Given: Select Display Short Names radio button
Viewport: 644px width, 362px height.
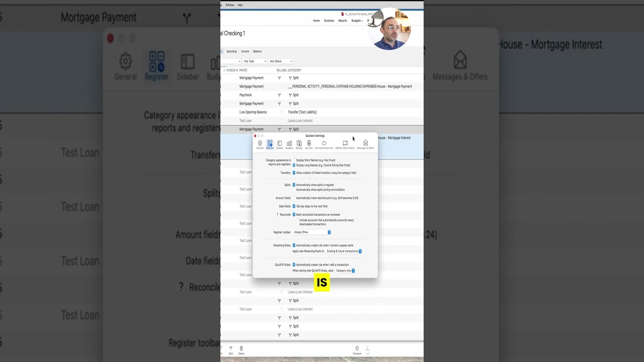Looking at the screenshot, I should 294,160.
